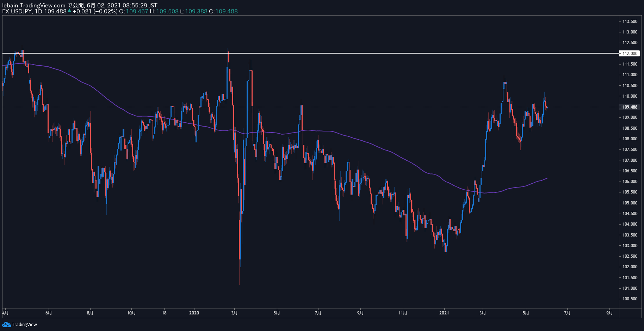Click the +0.021 (+0.02%) change text
644x331 pixels.
click(95, 11)
